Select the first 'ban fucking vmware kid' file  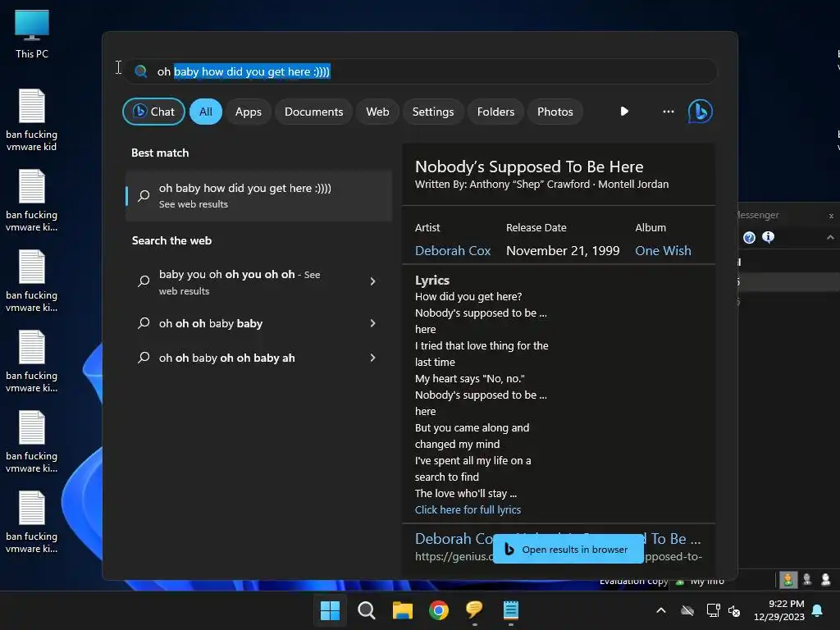coord(32,120)
